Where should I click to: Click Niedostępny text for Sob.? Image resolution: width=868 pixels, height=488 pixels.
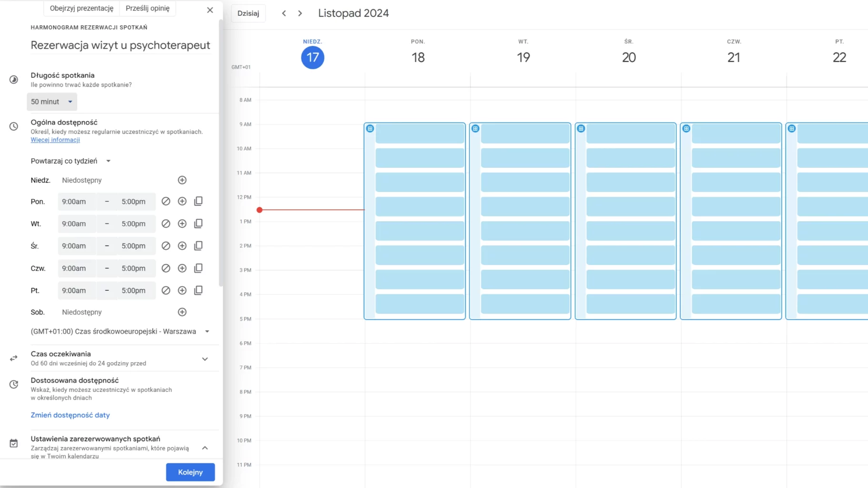click(x=82, y=312)
